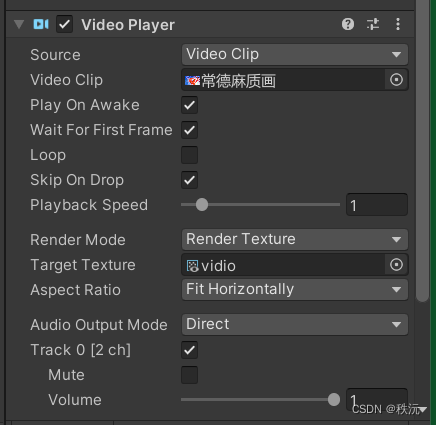Open the Source dropdown showing Video Clip

pyautogui.click(x=295, y=54)
